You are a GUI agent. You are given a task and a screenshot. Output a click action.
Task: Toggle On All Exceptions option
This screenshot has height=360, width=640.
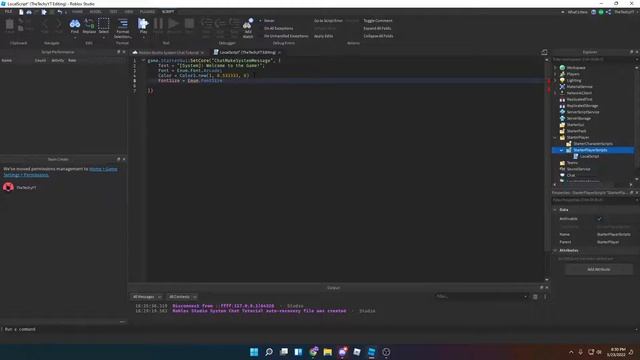pyautogui.click(x=278, y=28)
